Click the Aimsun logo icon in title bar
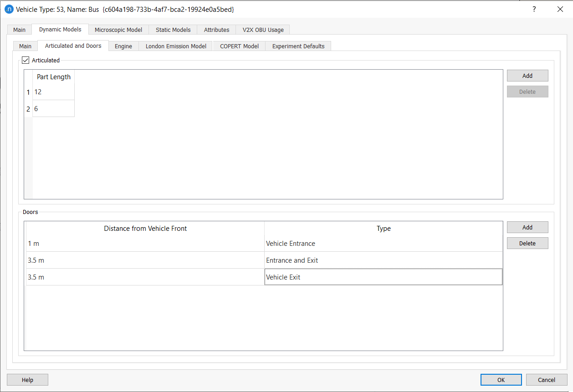This screenshot has width=573, height=392. (9, 9)
